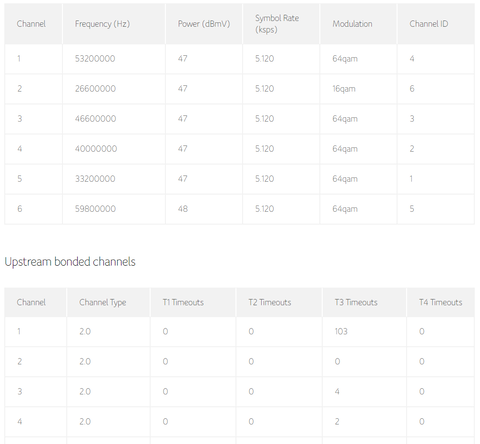Select the Power (dBmV) column header
The height and width of the screenshot is (444, 480).
204,24
